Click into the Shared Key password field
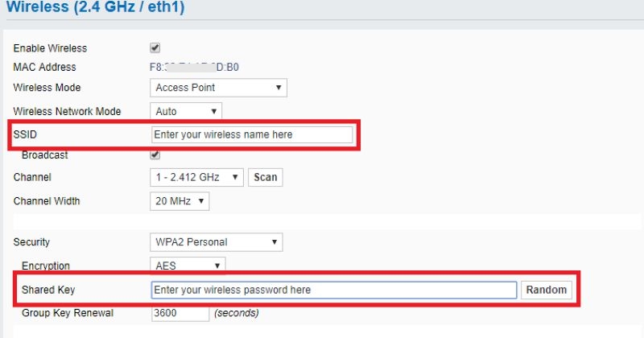The image size is (644, 338). [x=333, y=290]
